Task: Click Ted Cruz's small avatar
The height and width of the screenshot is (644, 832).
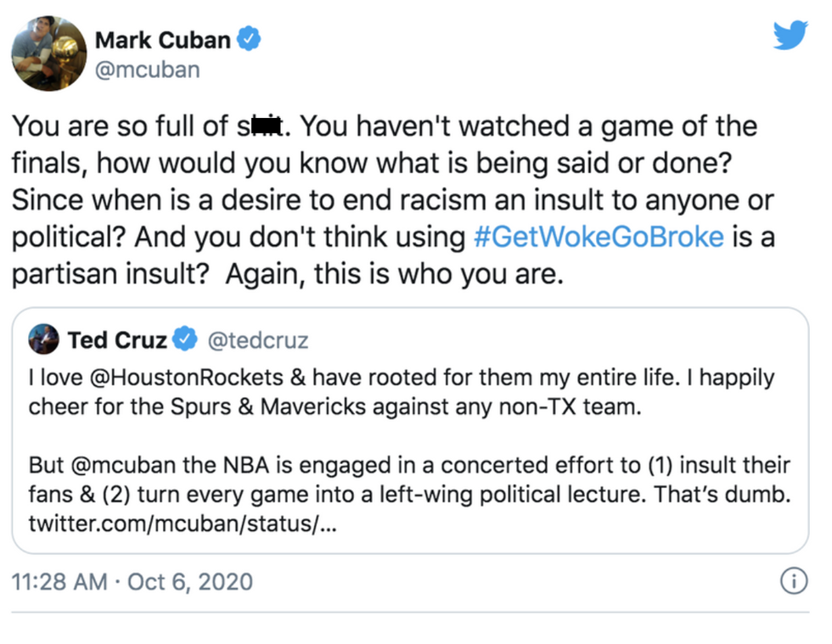Action: tap(42, 340)
